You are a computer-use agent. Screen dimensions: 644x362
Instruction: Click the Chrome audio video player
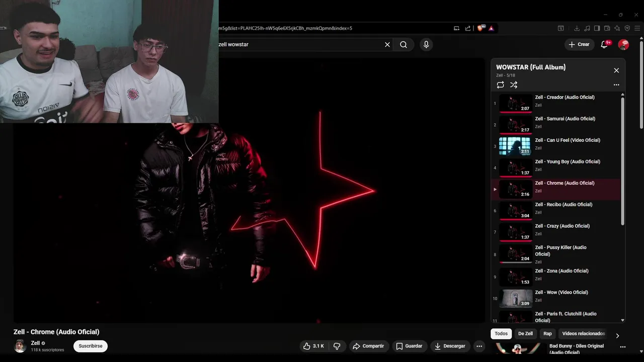pyautogui.click(x=250, y=191)
